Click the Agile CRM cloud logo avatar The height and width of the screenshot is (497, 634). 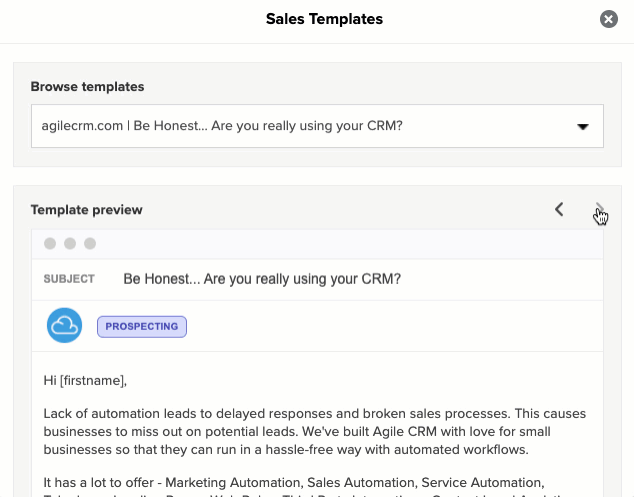tap(64, 326)
